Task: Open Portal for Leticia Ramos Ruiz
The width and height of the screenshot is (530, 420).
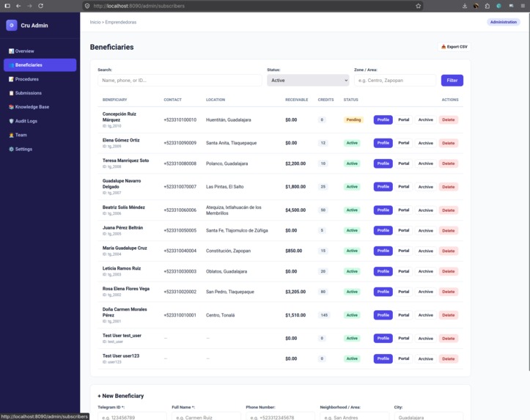Action: (404, 271)
